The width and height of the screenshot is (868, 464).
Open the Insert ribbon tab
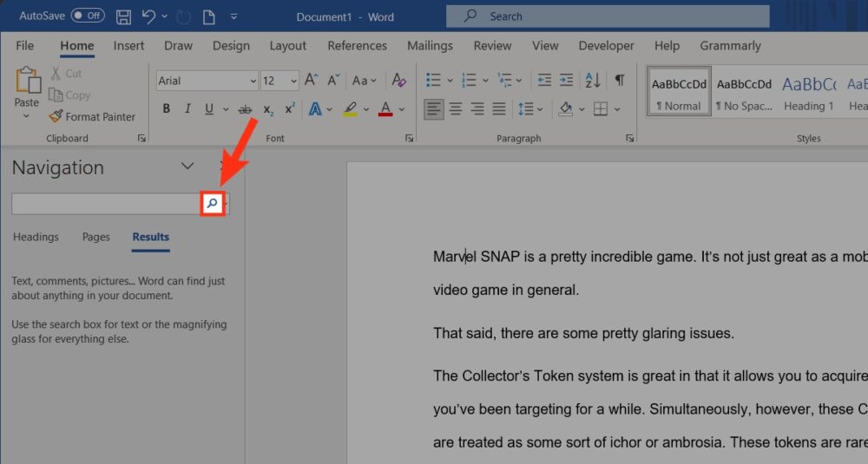[x=128, y=46]
